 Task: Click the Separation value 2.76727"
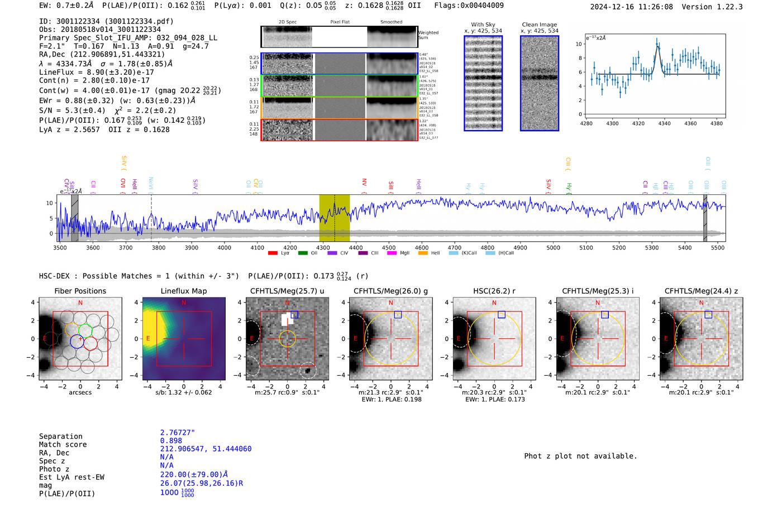pos(178,433)
